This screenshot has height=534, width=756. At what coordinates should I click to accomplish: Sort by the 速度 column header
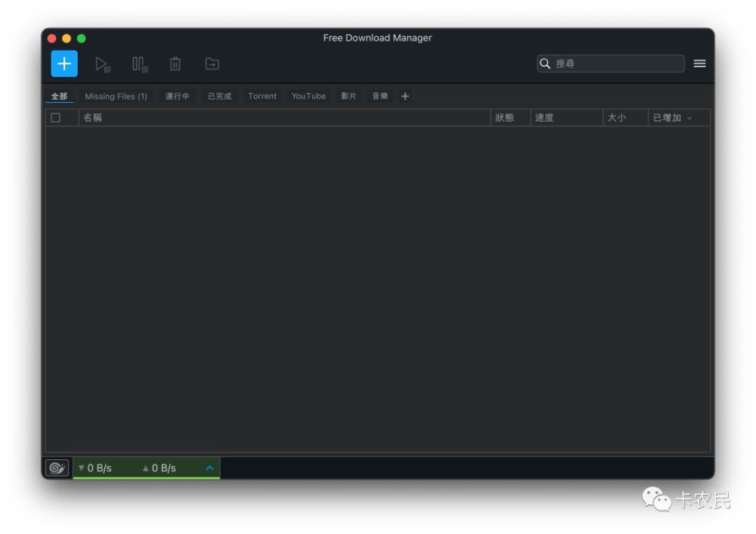[x=566, y=118]
